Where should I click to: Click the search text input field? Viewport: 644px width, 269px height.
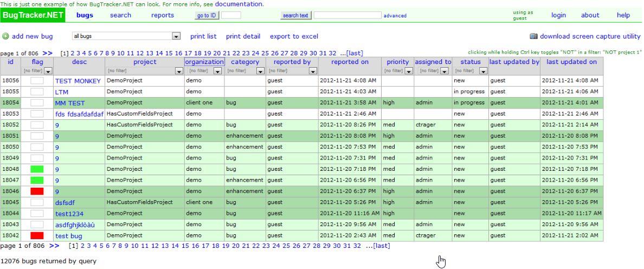tap(347, 16)
